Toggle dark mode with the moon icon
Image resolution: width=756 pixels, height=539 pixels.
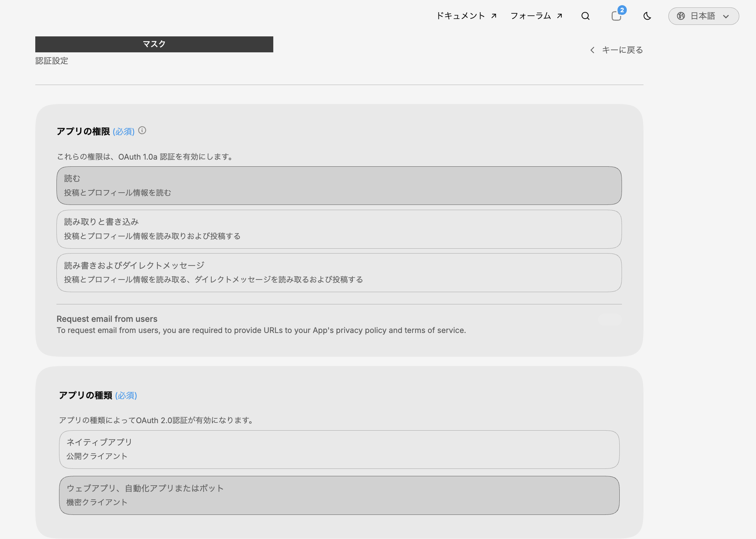pos(647,16)
